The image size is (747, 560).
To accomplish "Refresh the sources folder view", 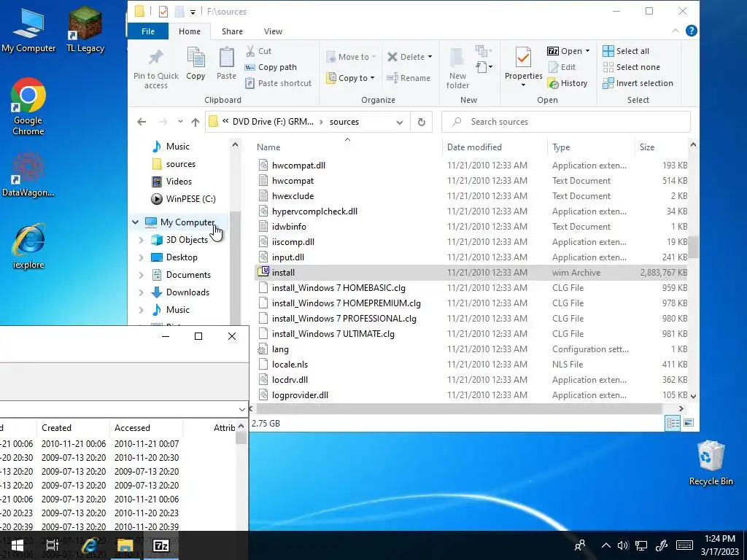I will click(421, 122).
